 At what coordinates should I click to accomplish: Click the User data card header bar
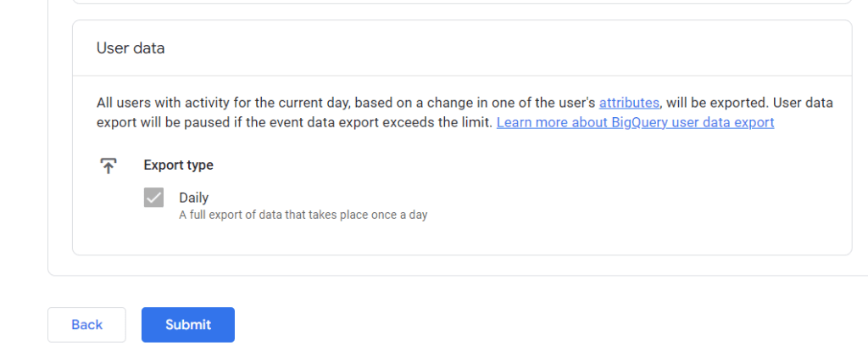pyautogui.click(x=462, y=48)
